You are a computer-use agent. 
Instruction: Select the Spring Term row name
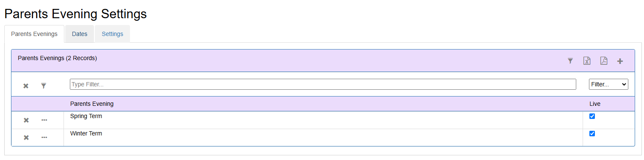(86, 116)
